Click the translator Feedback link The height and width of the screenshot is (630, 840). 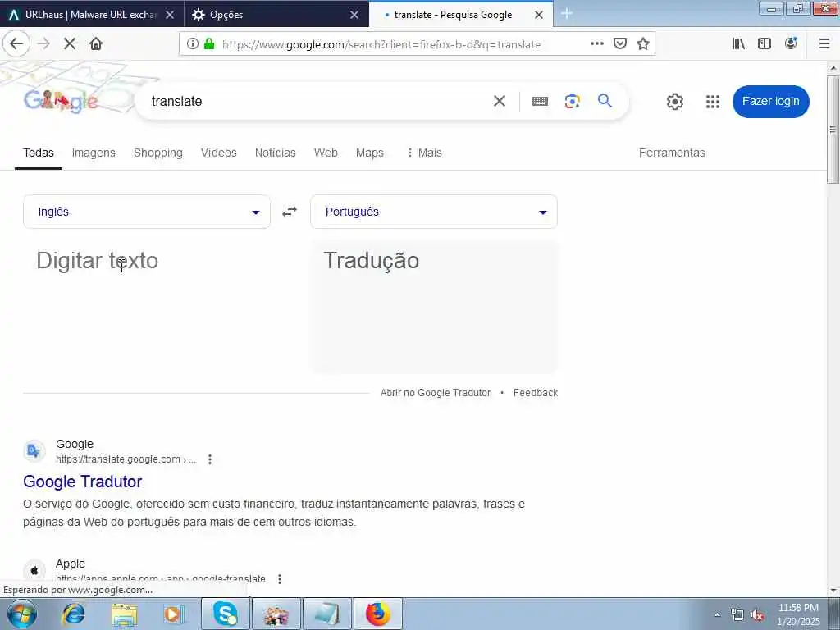(x=536, y=393)
